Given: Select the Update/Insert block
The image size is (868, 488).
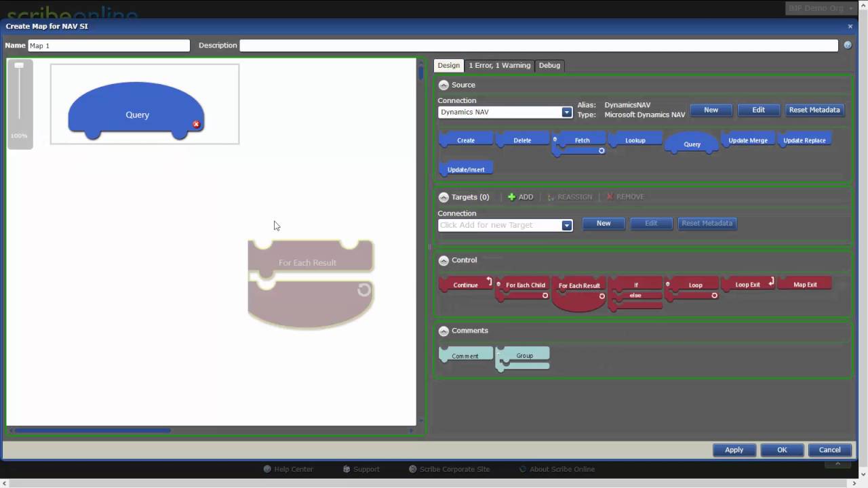Looking at the screenshot, I should coord(466,169).
